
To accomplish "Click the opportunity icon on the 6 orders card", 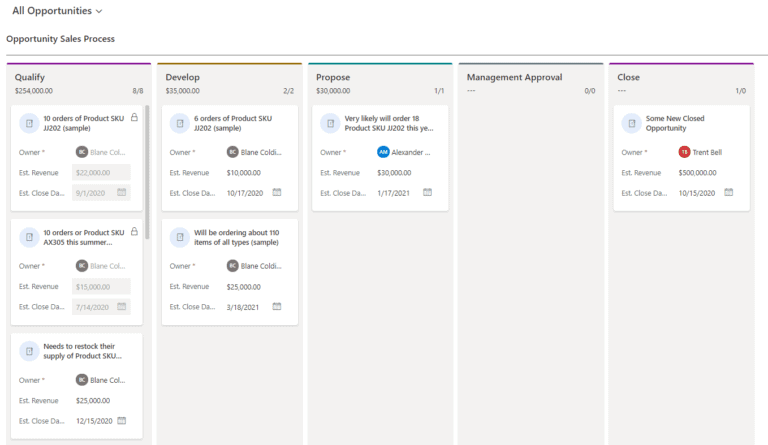I will pos(180,123).
